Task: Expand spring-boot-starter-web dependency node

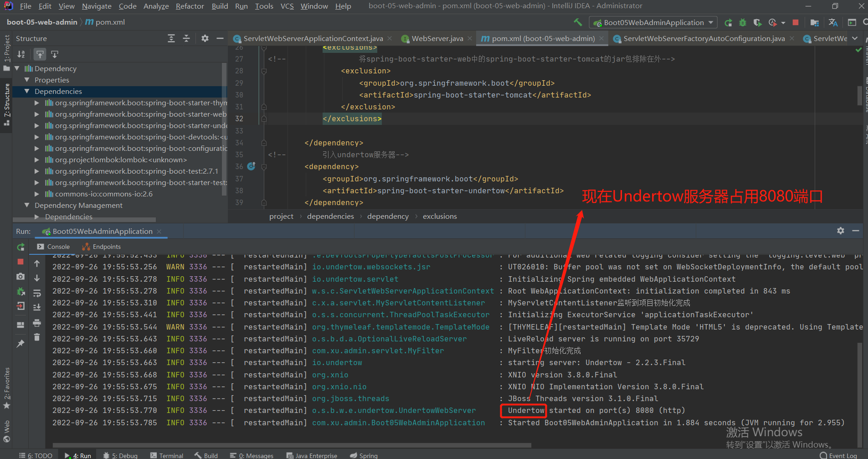Action: click(x=37, y=114)
